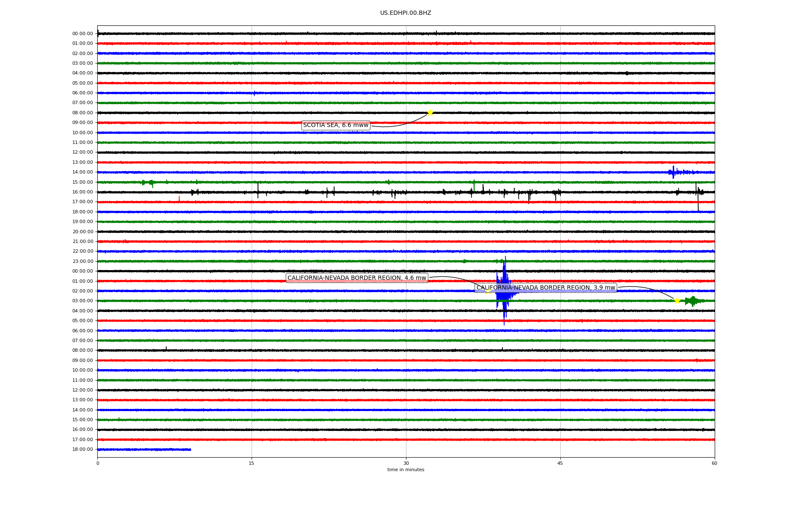Image resolution: width=812 pixels, height=508 pixels.
Task: Click the 21:00:00 row time label
Action: 82,242
